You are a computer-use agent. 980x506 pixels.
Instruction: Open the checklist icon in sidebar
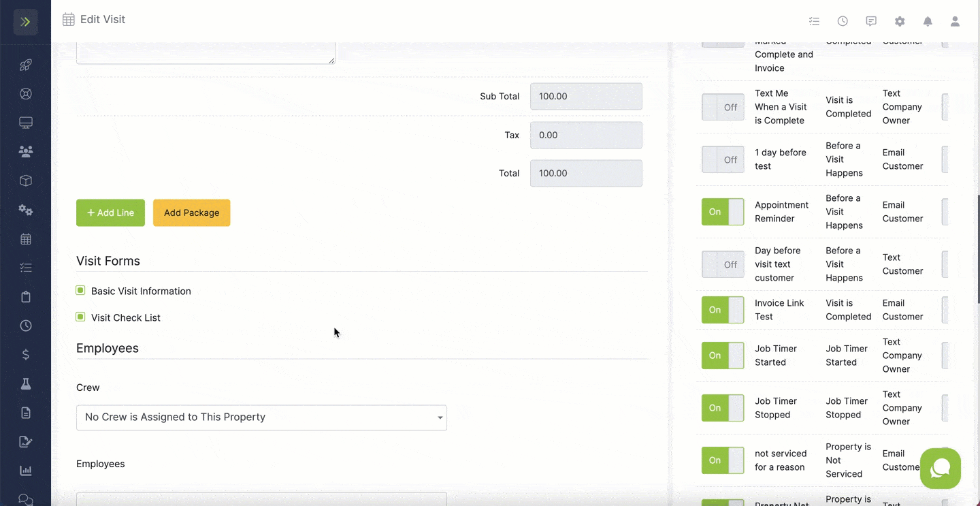[25, 268]
